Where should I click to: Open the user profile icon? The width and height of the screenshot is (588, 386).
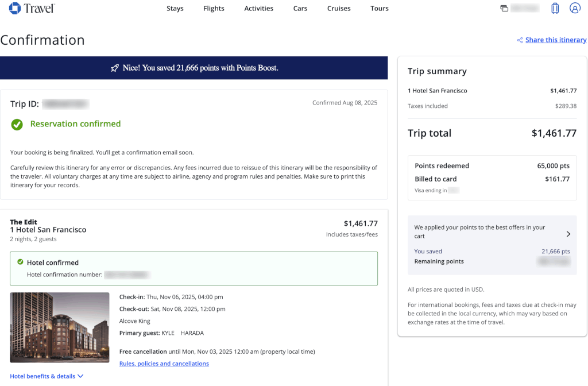(x=575, y=8)
